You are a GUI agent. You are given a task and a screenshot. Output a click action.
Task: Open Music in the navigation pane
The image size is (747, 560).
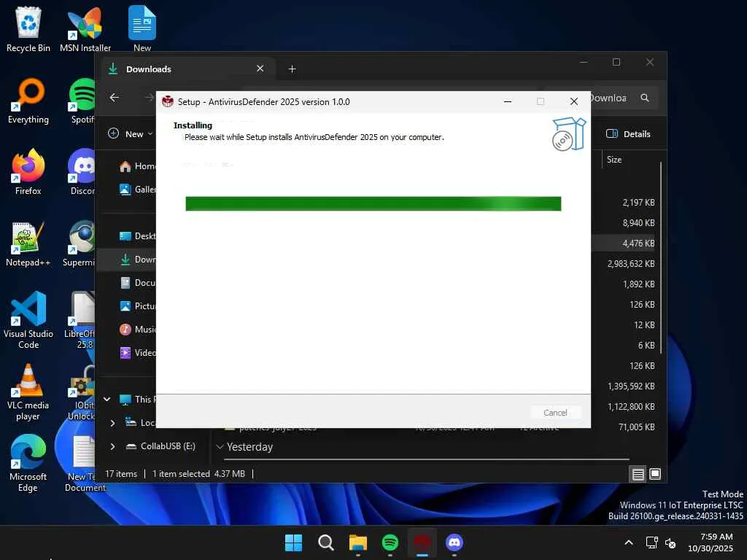(x=137, y=330)
